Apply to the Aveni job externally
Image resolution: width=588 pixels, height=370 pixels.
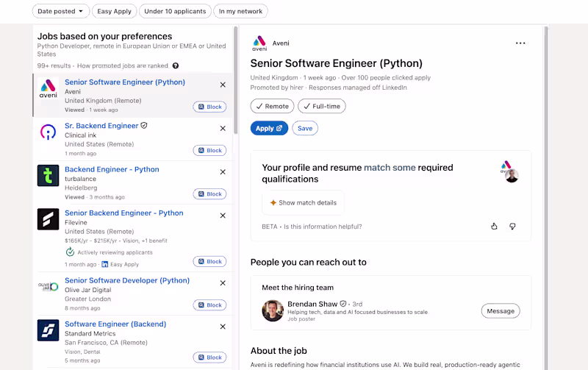269,128
